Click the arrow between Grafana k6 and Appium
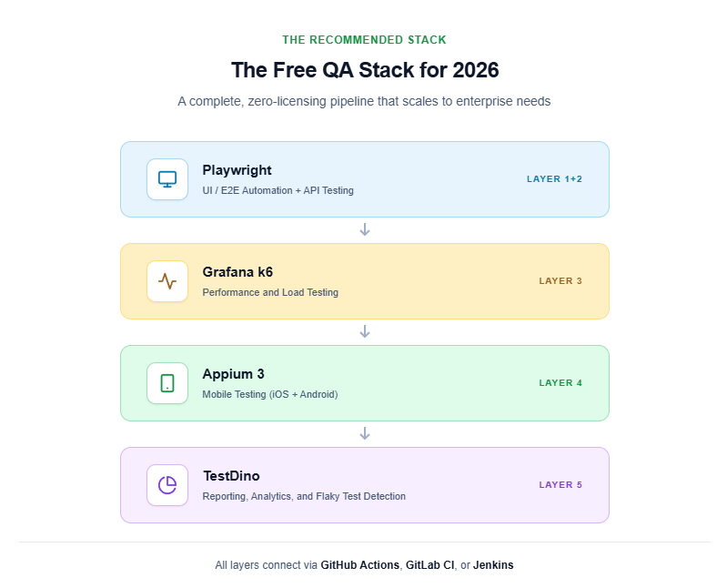Screen dimensions: 727x588 pos(365,332)
